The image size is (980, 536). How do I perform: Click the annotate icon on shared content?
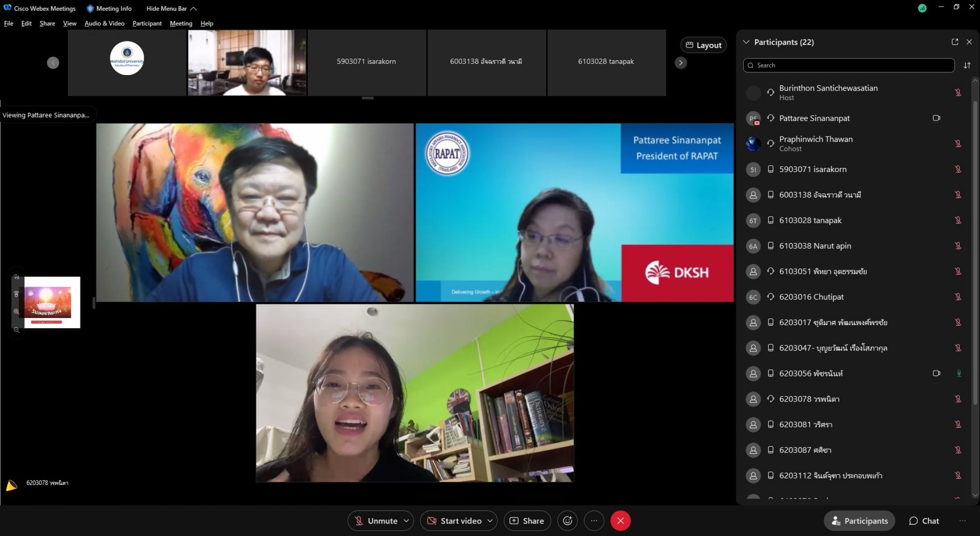click(x=17, y=277)
